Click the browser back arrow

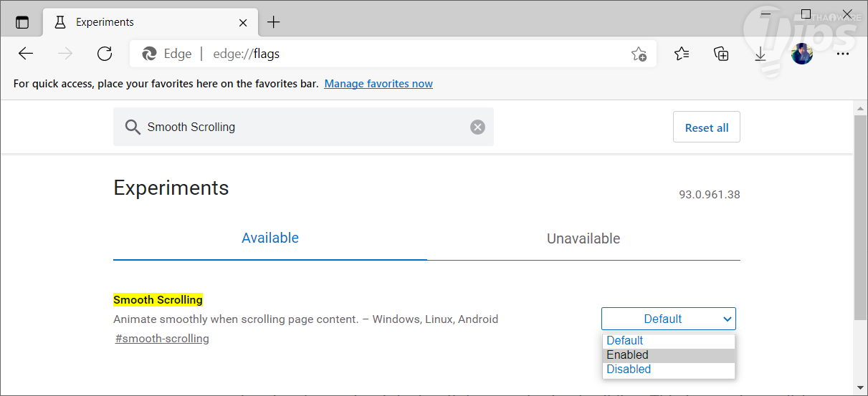pos(26,54)
